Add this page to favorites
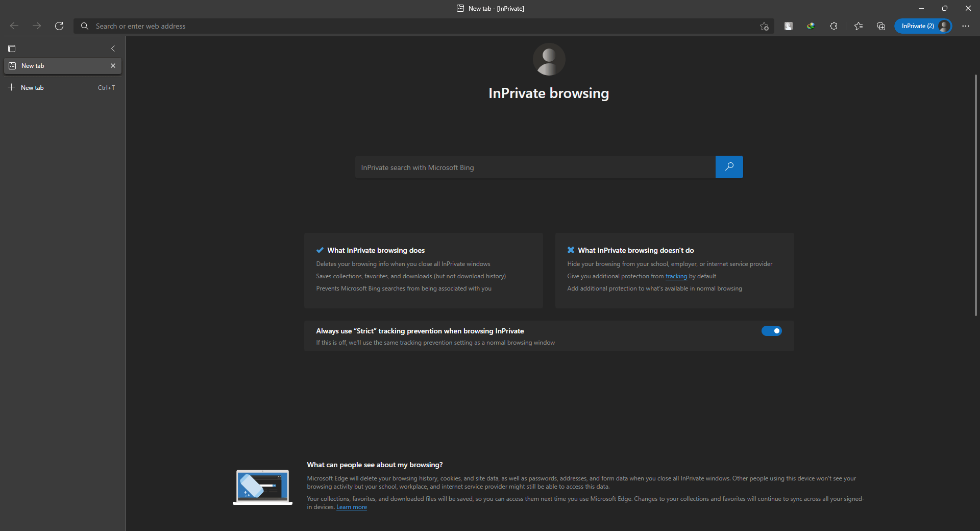This screenshot has width=980, height=531. click(764, 26)
